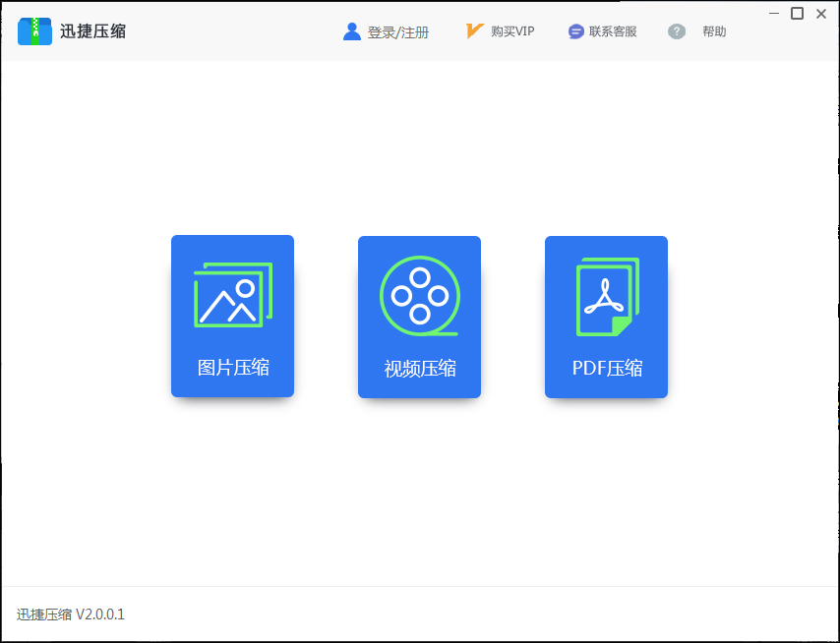Click the purple chat bubble icon
The height and width of the screenshot is (643, 840).
[x=576, y=31]
